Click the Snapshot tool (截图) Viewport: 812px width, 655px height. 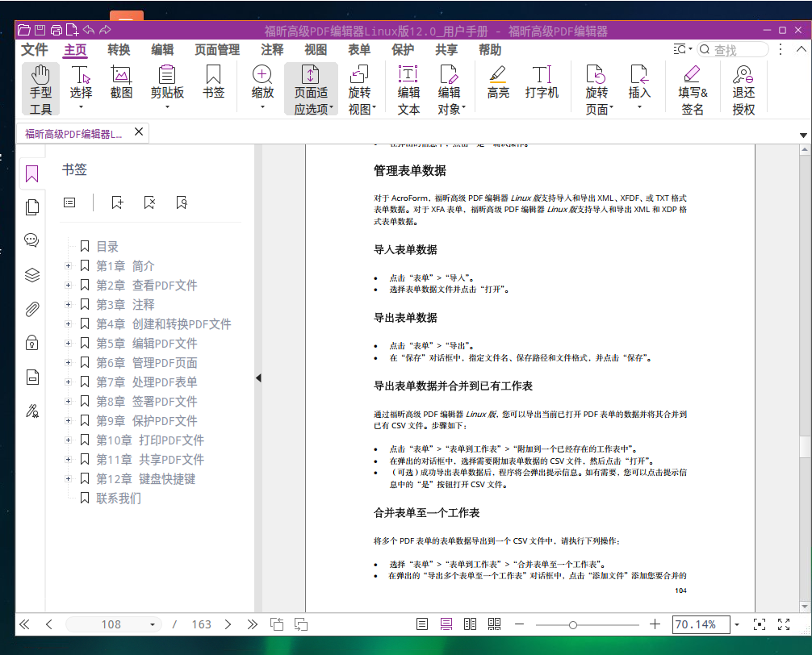pos(121,83)
